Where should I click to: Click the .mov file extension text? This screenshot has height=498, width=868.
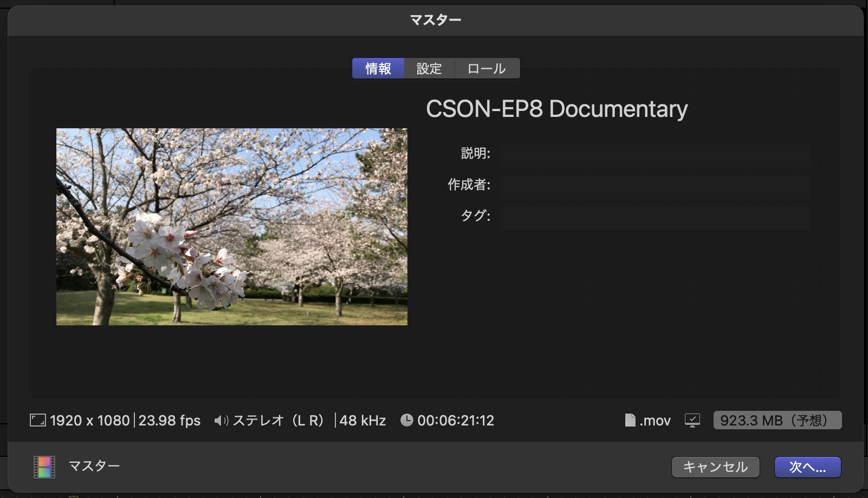(655, 421)
